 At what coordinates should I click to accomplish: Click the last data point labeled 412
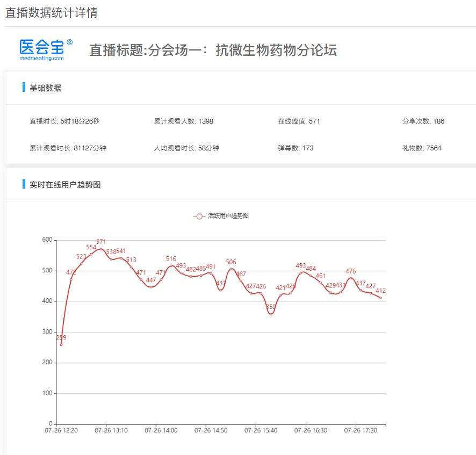pos(381,298)
